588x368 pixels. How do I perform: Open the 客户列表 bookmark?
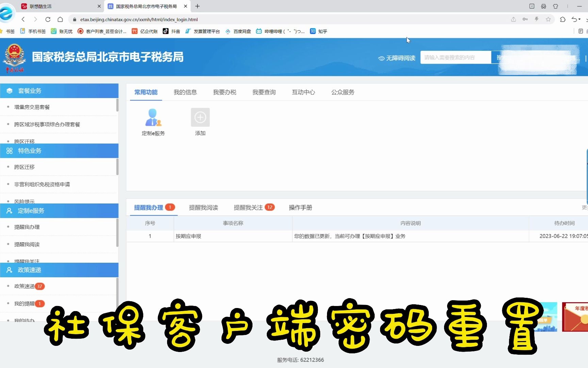(x=102, y=31)
